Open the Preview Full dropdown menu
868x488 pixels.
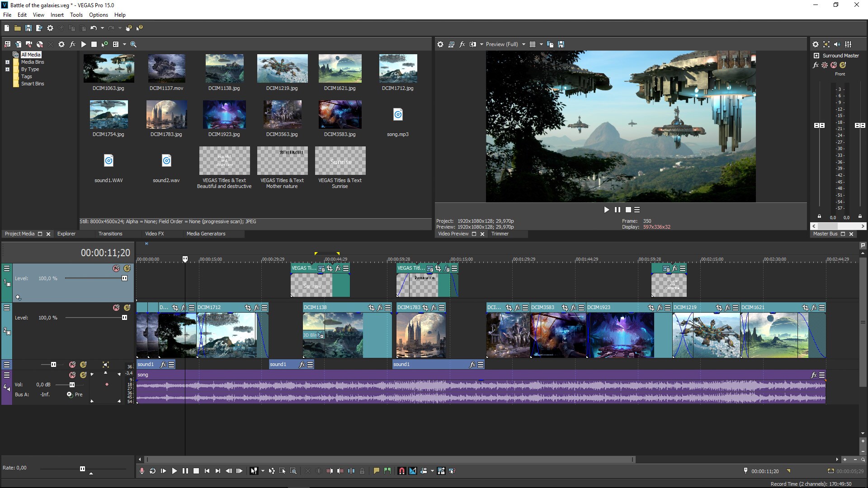(524, 45)
